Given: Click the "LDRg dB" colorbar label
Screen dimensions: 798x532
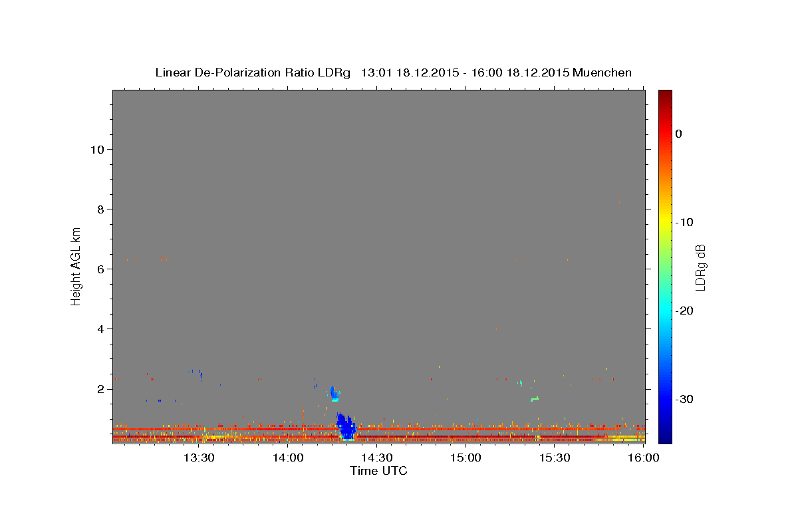Looking at the screenshot, I should point(700,267).
